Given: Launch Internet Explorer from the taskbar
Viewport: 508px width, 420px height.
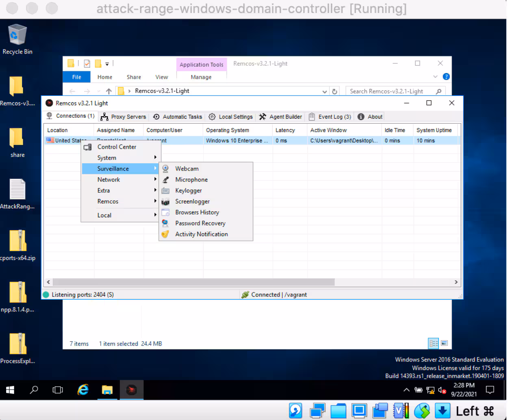Looking at the screenshot, I should tap(83, 390).
